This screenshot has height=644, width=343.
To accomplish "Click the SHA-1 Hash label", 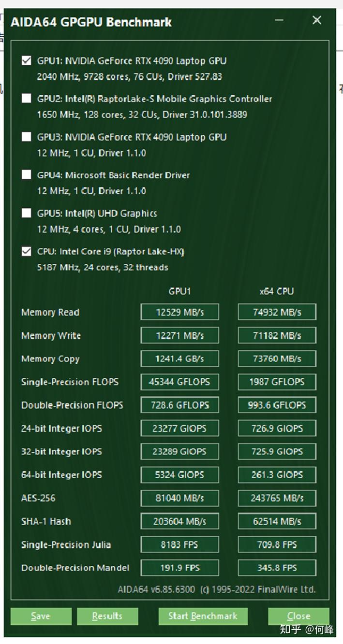I will click(46, 521).
